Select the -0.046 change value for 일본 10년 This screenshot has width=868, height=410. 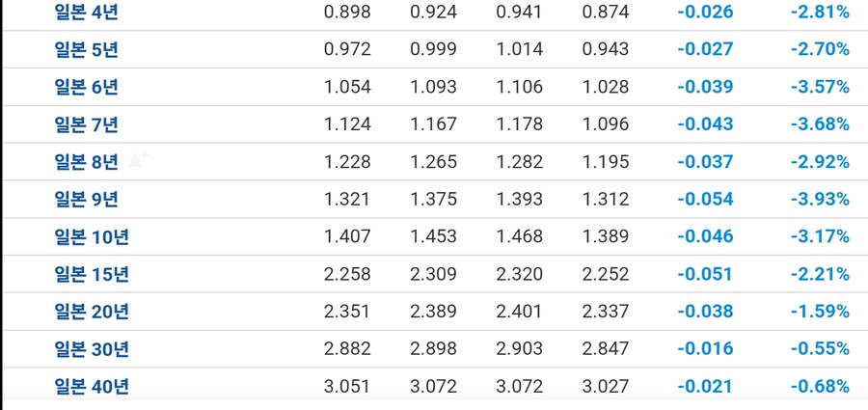705,236
